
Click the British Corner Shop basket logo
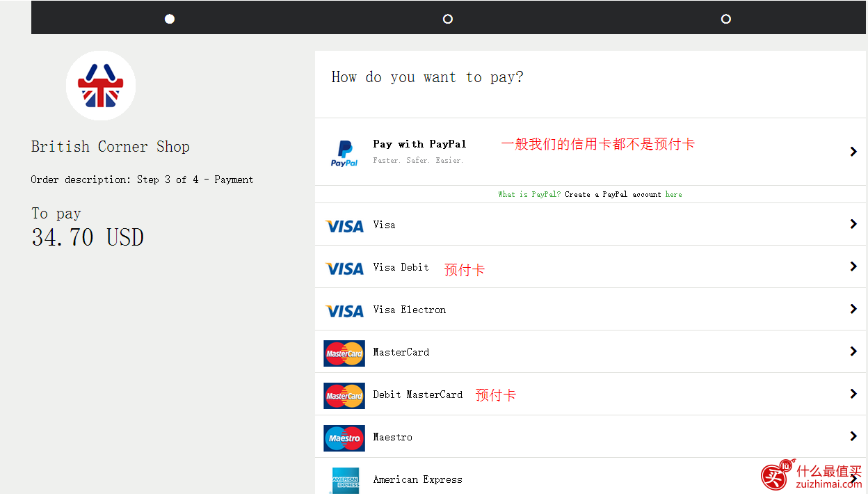coord(101,86)
